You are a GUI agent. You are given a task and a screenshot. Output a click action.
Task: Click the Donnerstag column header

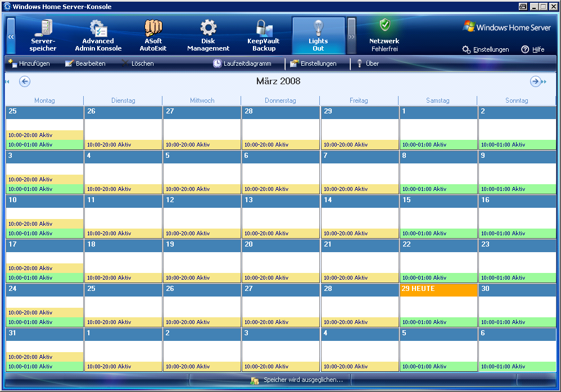280,101
